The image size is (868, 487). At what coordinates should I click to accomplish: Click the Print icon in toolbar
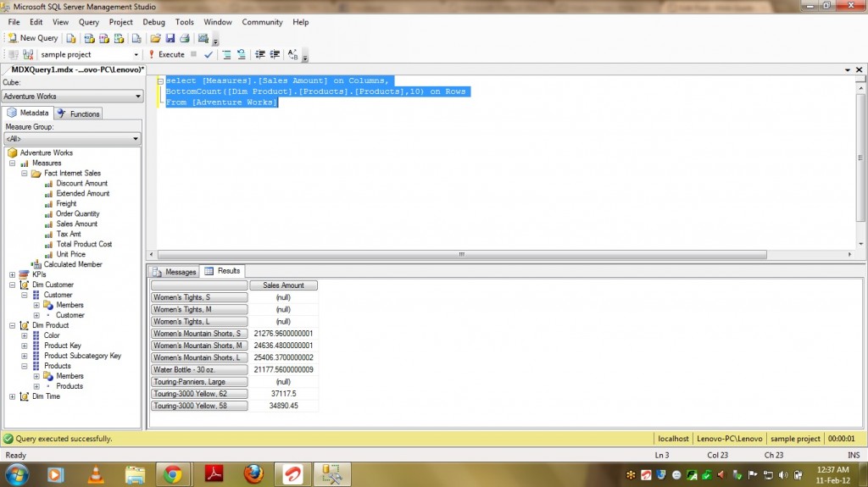pyautogui.click(x=184, y=38)
